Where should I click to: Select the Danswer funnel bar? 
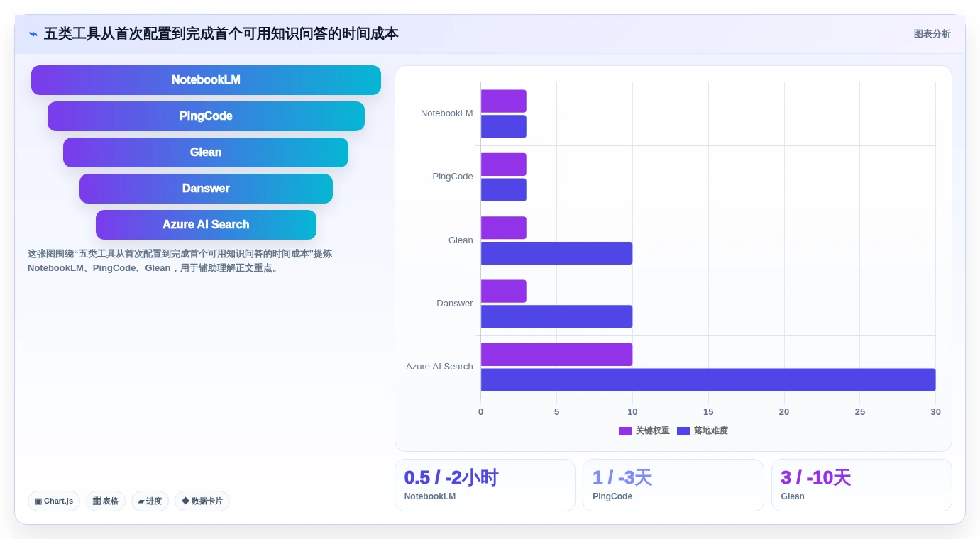tap(206, 189)
